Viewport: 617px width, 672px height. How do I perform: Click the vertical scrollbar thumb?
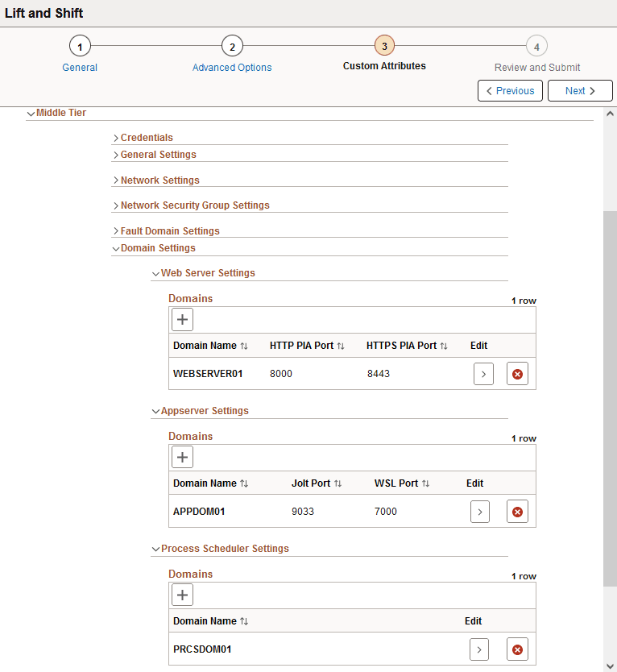pos(610,399)
